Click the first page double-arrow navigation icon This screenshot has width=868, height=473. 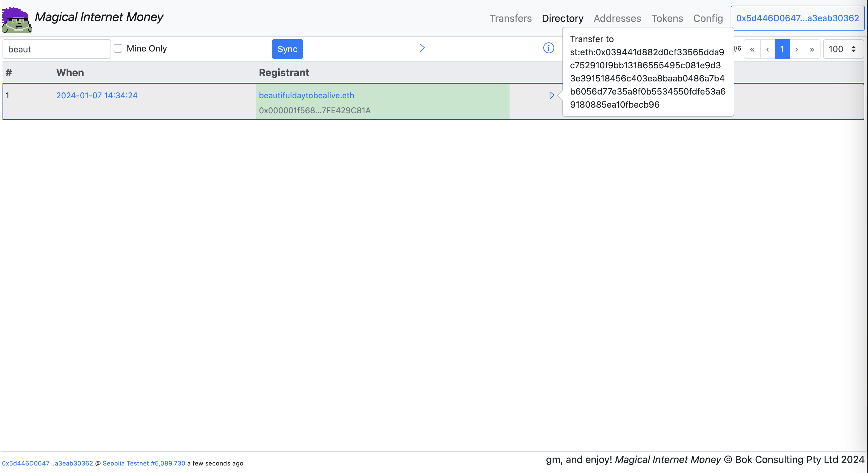[x=752, y=49]
